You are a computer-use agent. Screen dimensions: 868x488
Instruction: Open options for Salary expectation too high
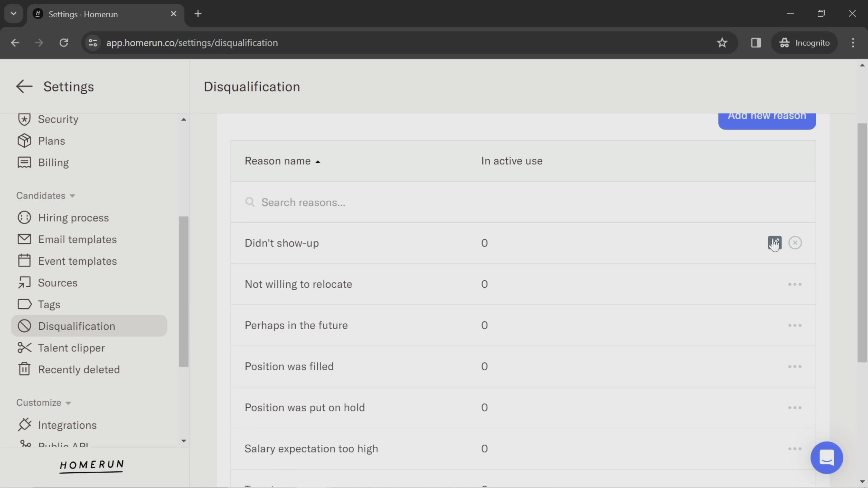(x=795, y=449)
